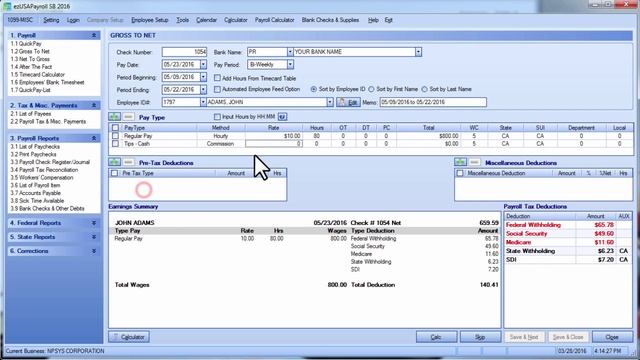Image resolution: width=640 pixels, height=360 pixels.
Task: Click add row icon for Pay Type
Action: coord(114,117)
